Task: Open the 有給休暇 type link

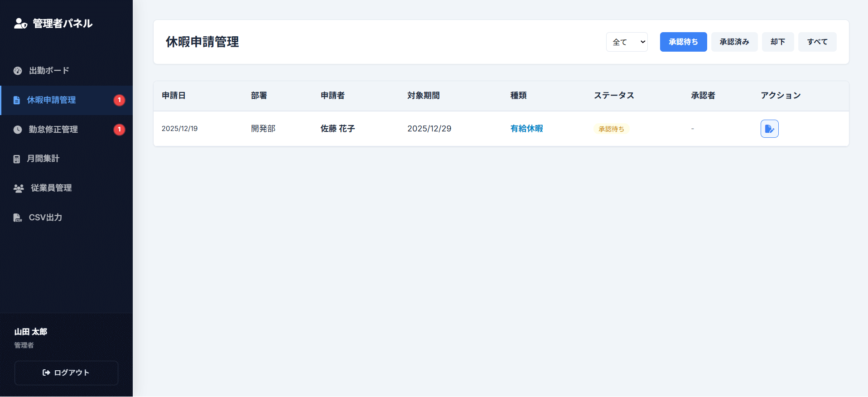Action: pyautogui.click(x=526, y=129)
